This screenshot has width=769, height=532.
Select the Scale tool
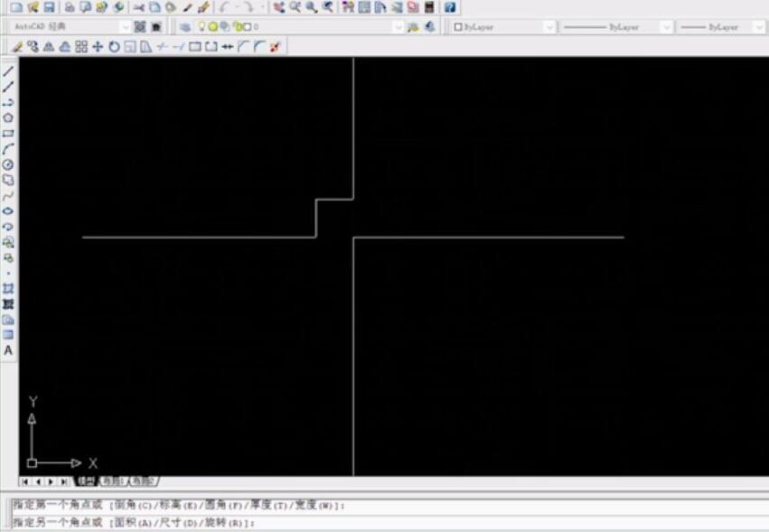130,47
